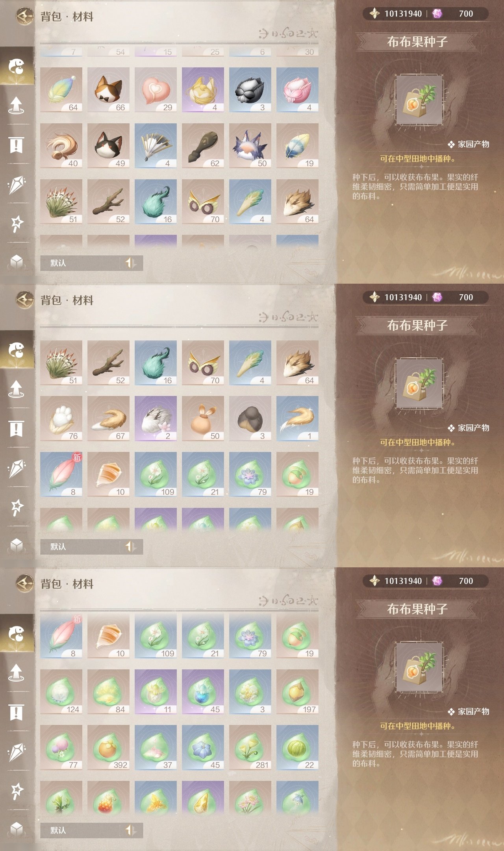Select the seed bubble with count 197
504x851 pixels.
[297, 692]
